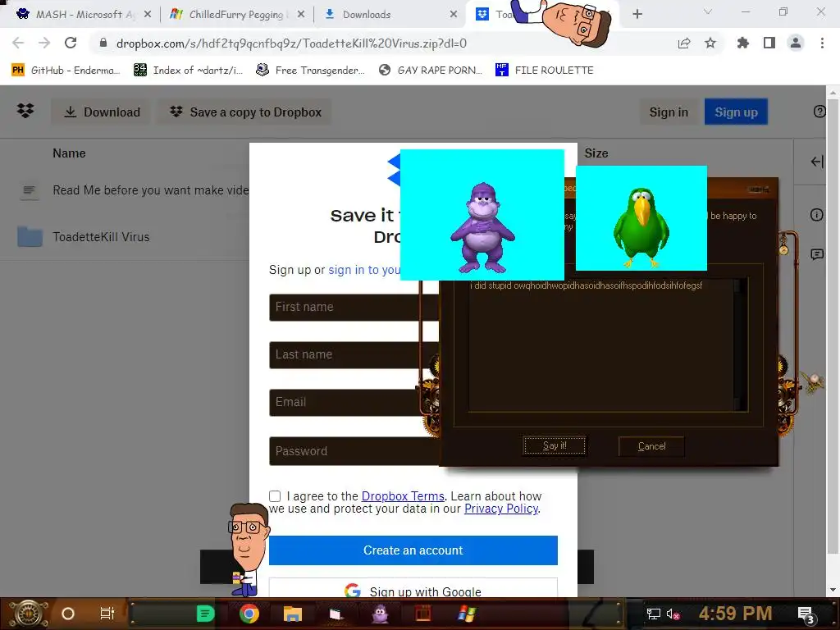Focus the Last name field

pos(354,354)
